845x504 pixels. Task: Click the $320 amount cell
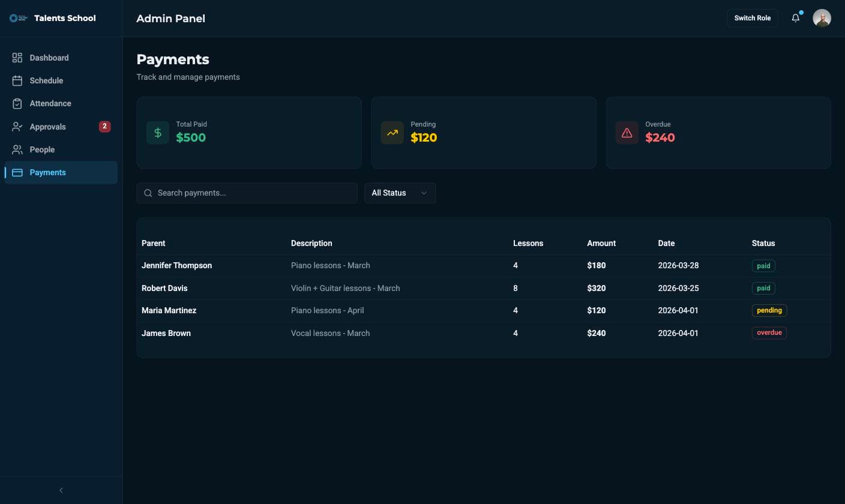[x=597, y=288]
